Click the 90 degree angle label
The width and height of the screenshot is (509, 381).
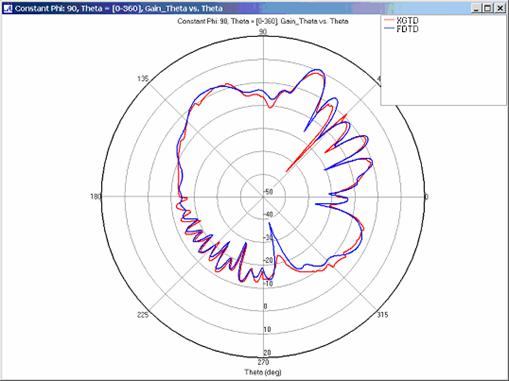[x=263, y=32]
